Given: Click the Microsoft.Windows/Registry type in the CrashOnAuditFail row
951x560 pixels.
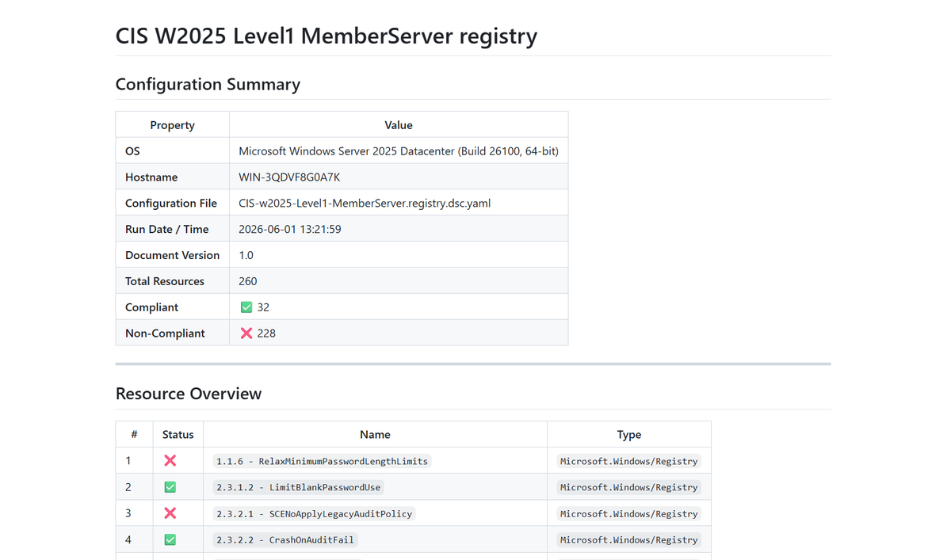Looking at the screenshot, I should coord(629,539).
